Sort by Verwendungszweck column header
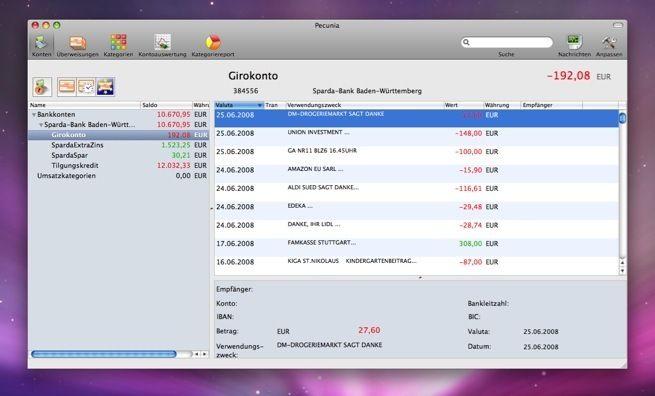 [x=365, y=105]
